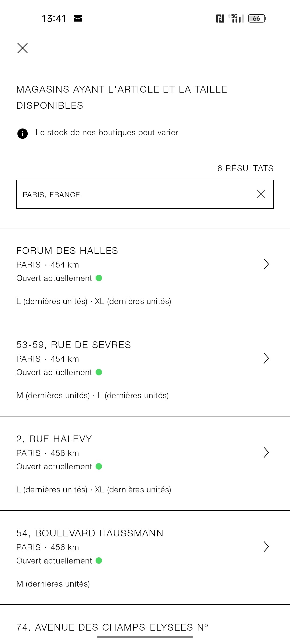Open 54, Boulevard Haussmann chevron arrow
The width and height of the screenshot is (290, 644).
tap(266, 547)
